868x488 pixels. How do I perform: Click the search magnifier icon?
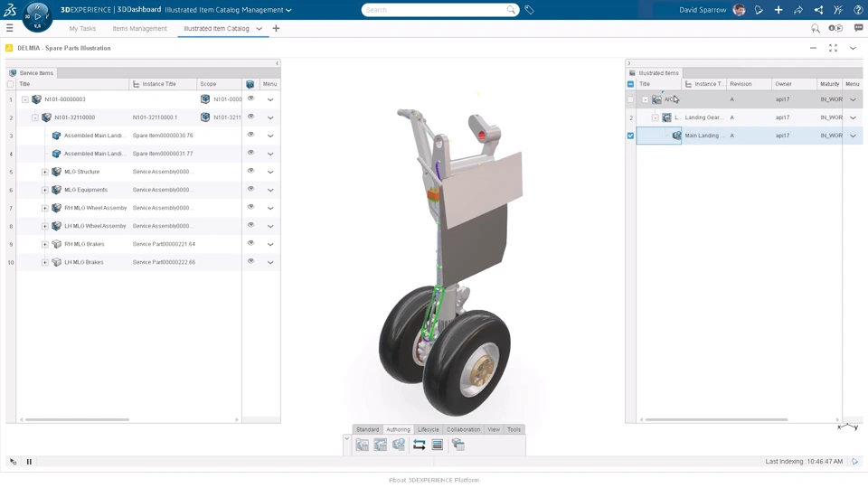click(510, 10)
